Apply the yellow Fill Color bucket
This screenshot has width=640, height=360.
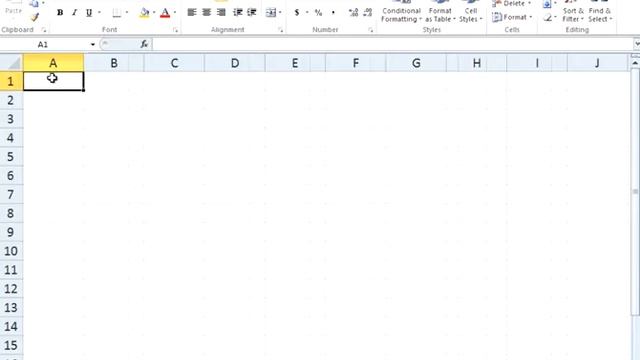144,13
